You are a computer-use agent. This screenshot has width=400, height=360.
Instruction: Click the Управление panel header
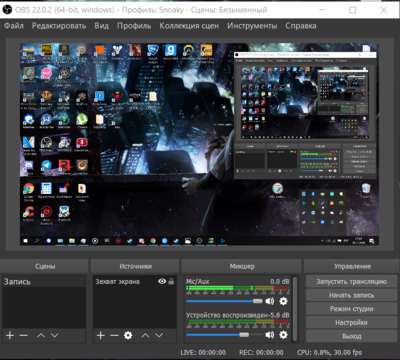tap(352, 266)
